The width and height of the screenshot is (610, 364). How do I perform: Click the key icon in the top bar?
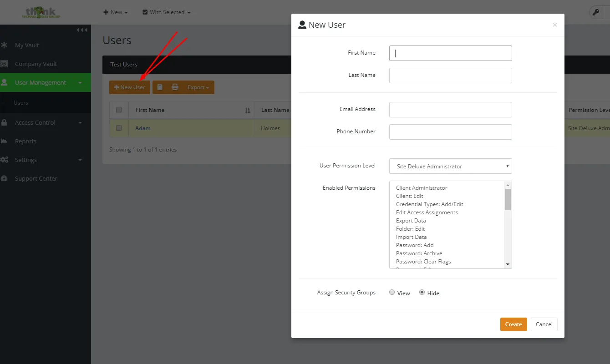(596, 12)
